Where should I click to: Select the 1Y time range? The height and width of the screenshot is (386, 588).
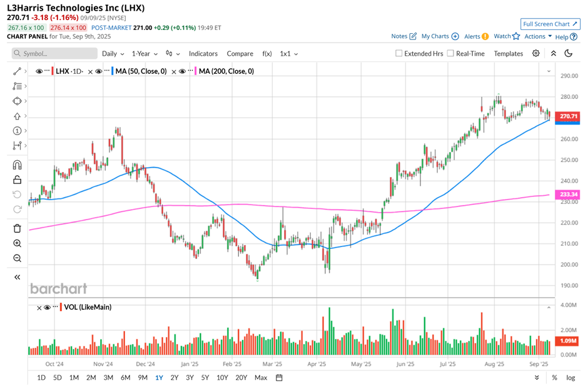click(x=159, y=377)
